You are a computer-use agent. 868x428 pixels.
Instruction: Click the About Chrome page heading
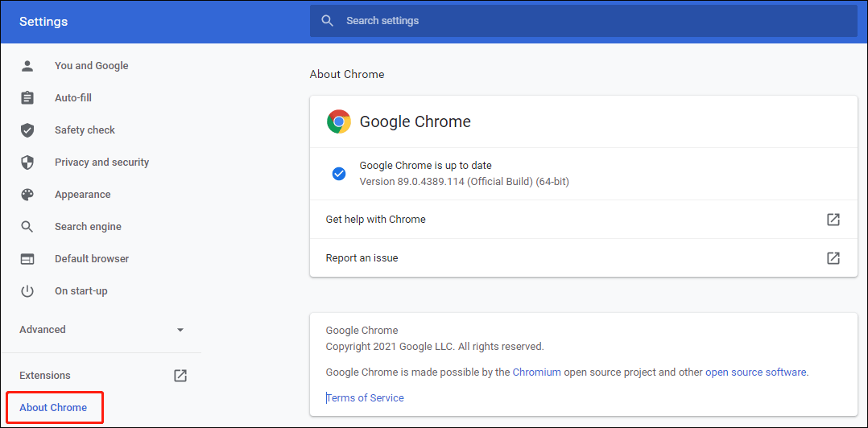pyautogui.click(x=347, y=74)
